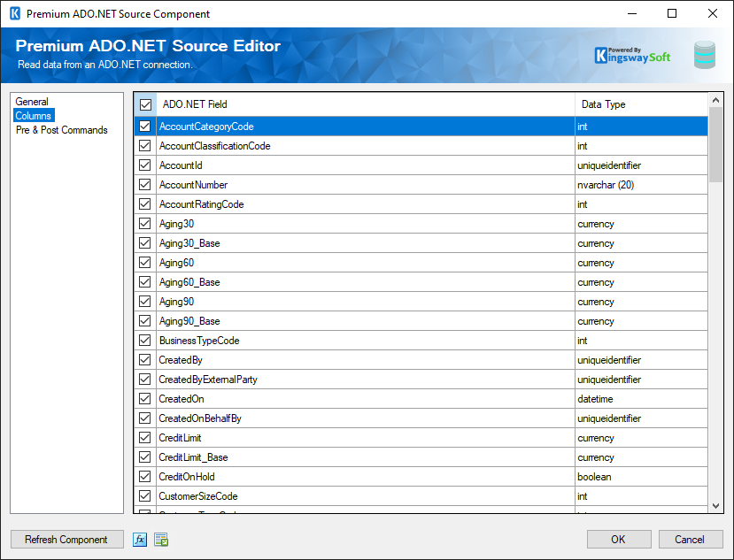Sort by the ADO.NET Field column header
Image resolution: width=734 pixels, height=560 pixels.
click(366, 104)
